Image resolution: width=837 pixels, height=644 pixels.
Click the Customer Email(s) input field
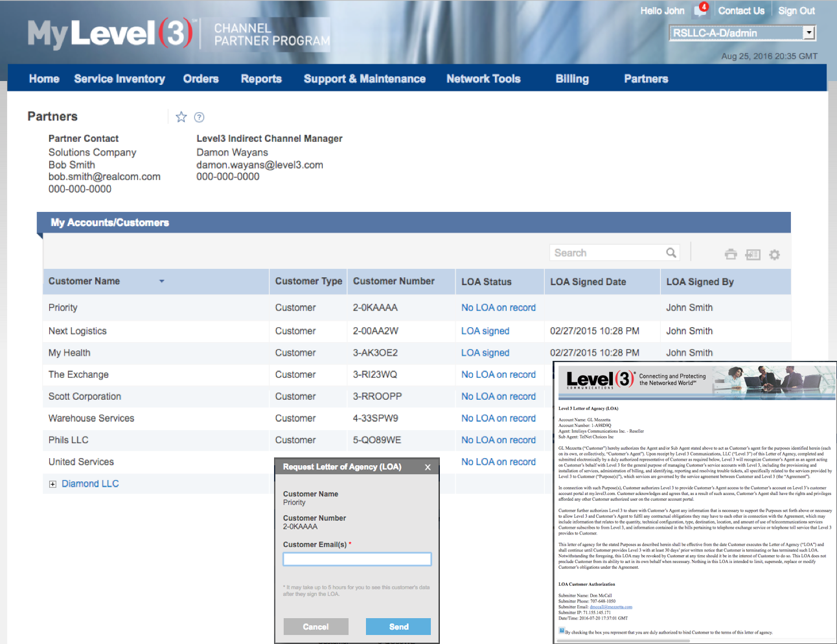[x=357, y=559]
